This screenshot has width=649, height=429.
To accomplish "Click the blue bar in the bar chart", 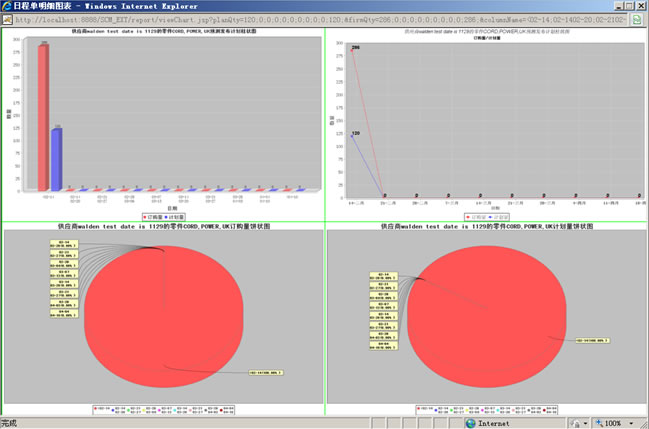I will [57, 158].
